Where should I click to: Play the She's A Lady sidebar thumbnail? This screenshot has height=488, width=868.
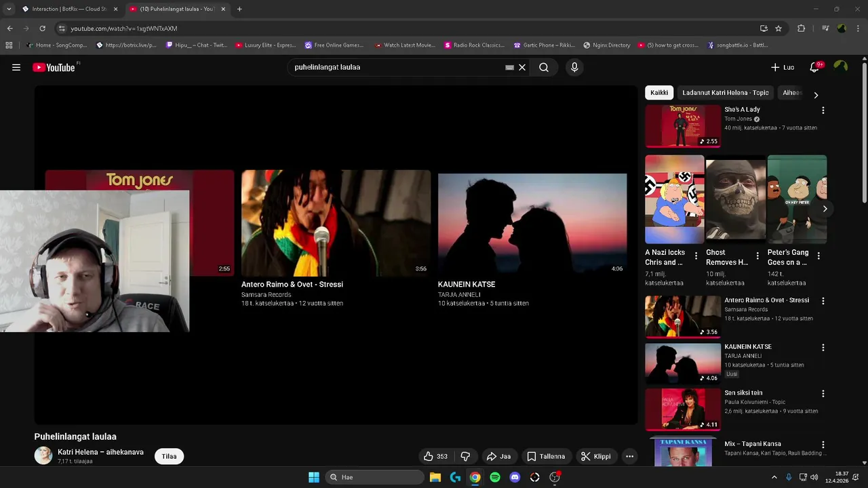[x=683, y=126]
